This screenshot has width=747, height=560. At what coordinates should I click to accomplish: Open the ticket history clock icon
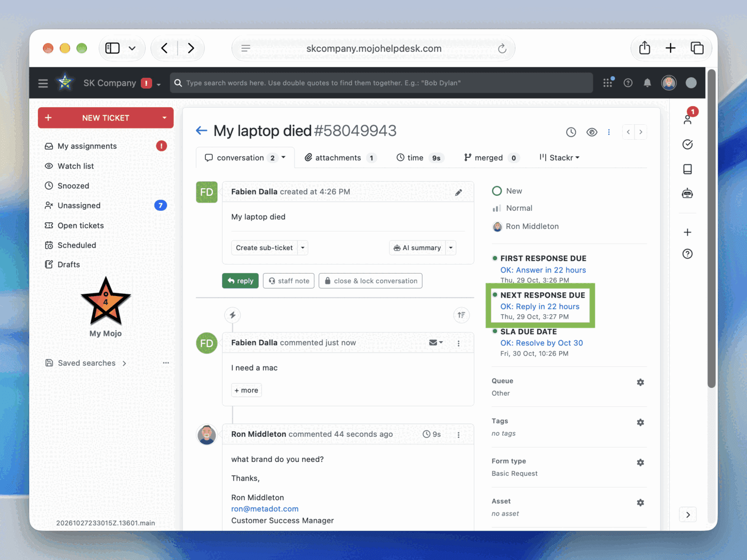(x=571, y=132)
